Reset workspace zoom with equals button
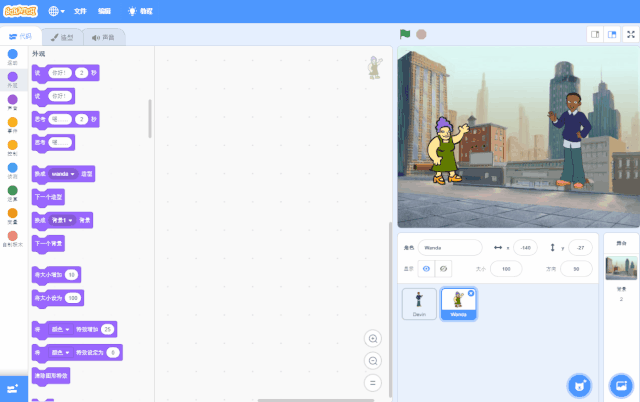This screenshot has height=402, width=640. click(x=373, y=383)
